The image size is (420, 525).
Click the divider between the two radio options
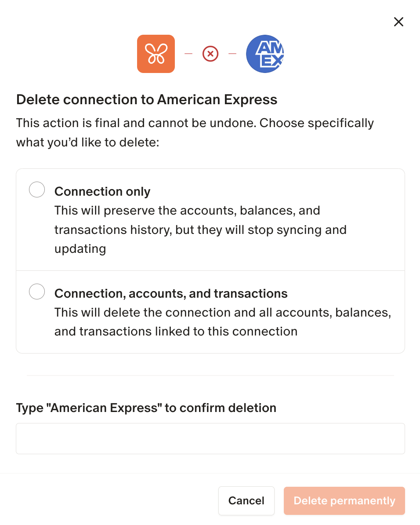coord(210,270)
